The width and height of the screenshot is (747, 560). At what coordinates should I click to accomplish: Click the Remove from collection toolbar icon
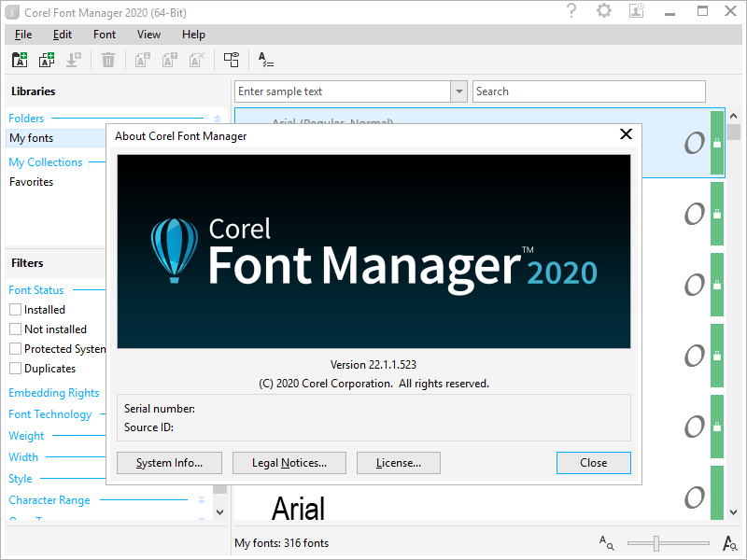(197, 60)
